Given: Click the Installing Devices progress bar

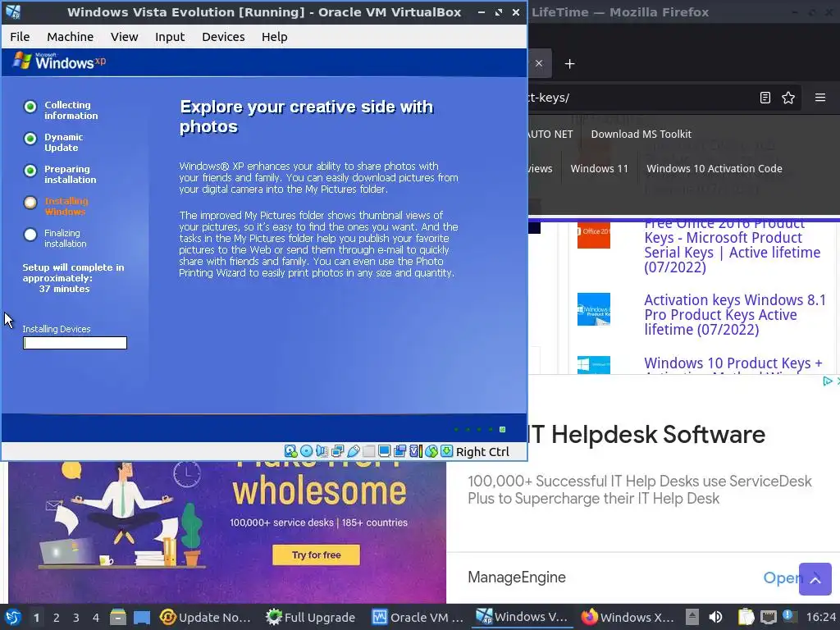Looking at the screenshot, I should 75,343.
